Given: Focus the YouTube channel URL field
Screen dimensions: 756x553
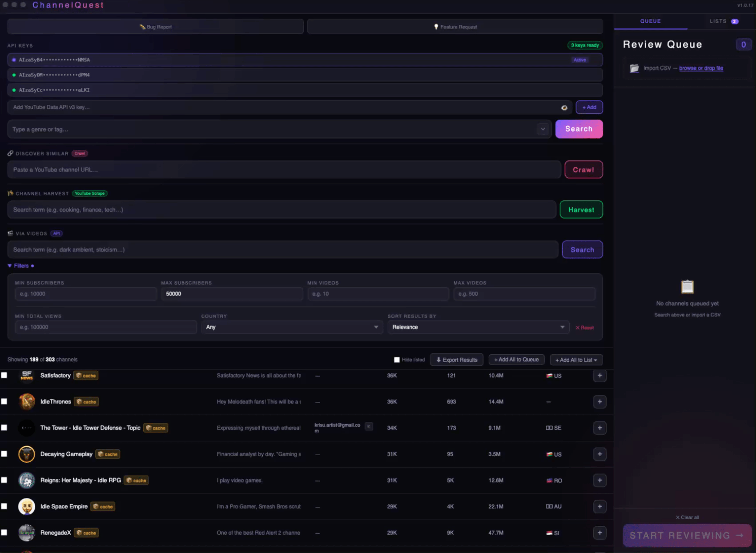Looking at the screenshot, I should pyautogui.click(x=284, y=170).
